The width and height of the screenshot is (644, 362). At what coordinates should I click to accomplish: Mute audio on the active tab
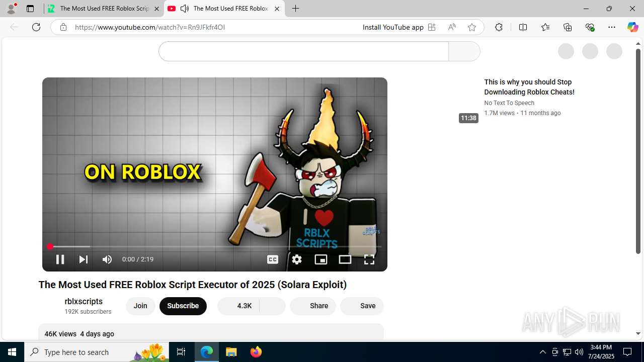click(185, 9)
